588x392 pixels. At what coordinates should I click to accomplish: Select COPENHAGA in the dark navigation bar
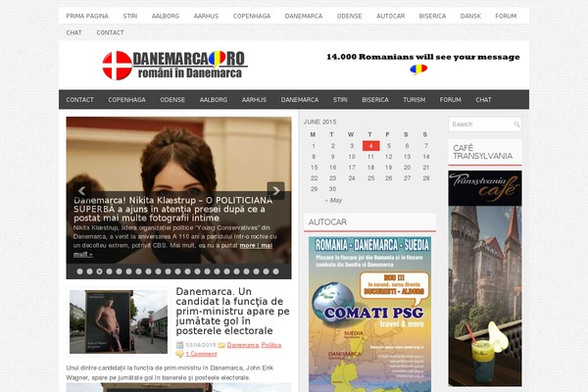[126, 100]
